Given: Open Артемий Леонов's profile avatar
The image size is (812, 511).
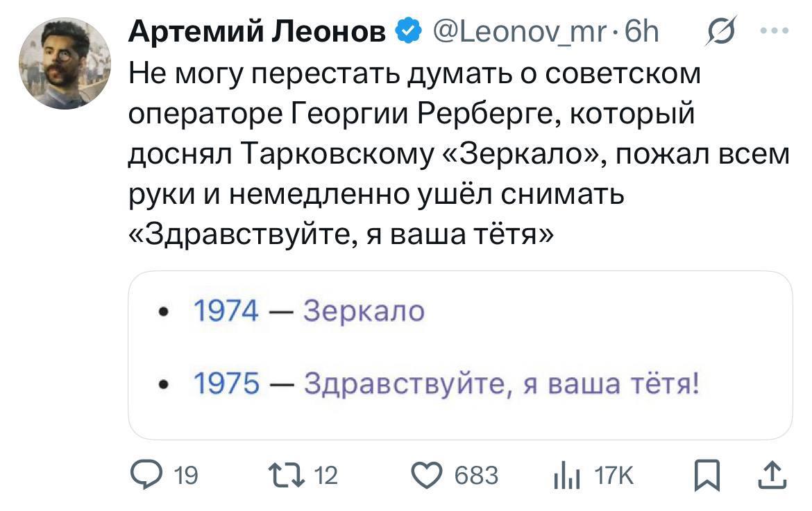Looking at the screenshot, I should tap(65, 64).
